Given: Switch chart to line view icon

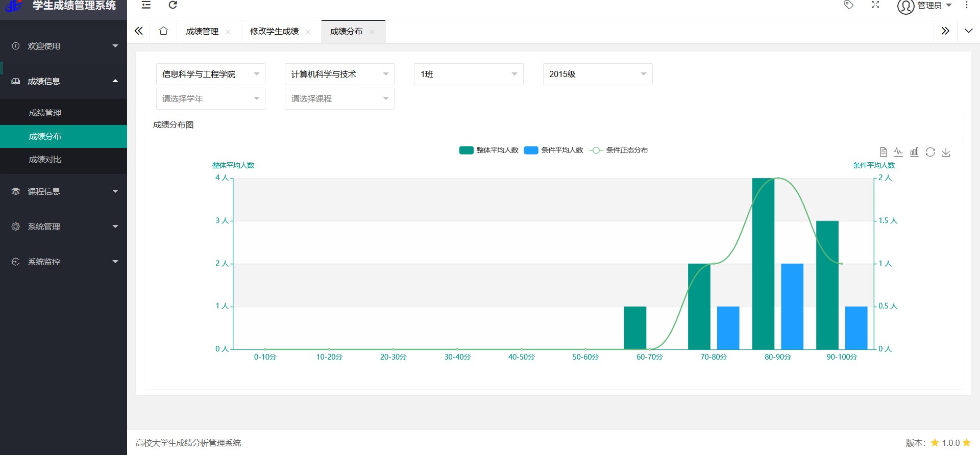Looking at the screenshot, I should pyautogui.click(x=898, y=152).
